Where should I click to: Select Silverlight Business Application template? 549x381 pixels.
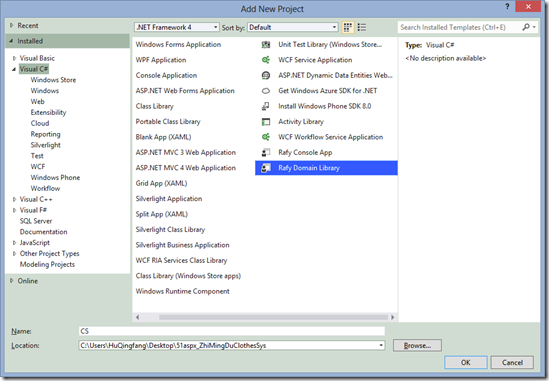182,245
